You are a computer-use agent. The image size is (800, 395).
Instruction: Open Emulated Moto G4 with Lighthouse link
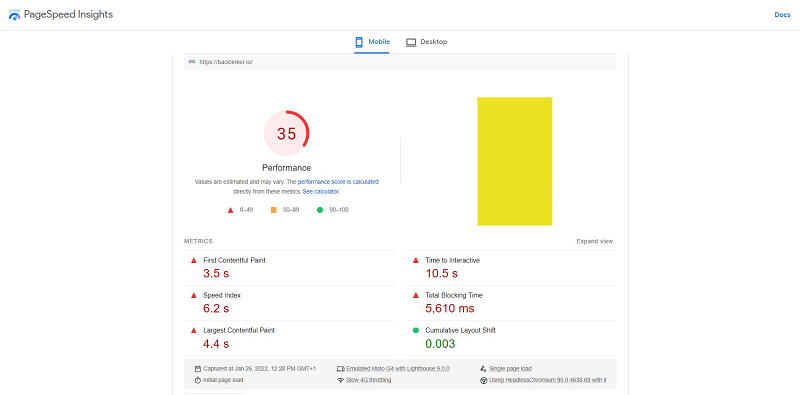398,368
